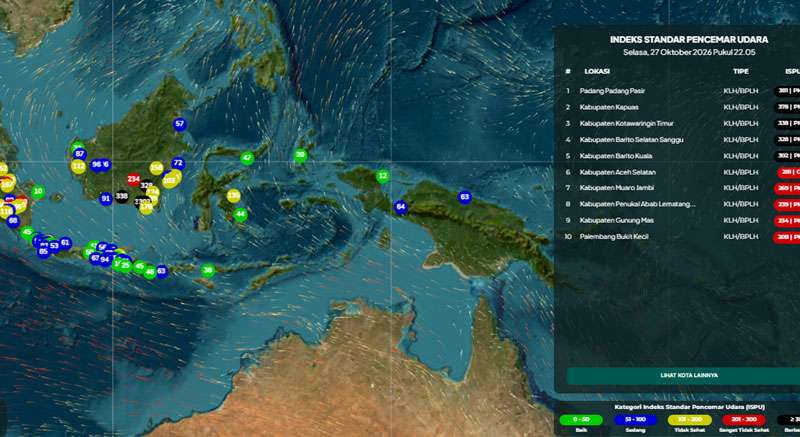Click KLH/BPLH type for Kabupaten Kapuas

[741, 108]
